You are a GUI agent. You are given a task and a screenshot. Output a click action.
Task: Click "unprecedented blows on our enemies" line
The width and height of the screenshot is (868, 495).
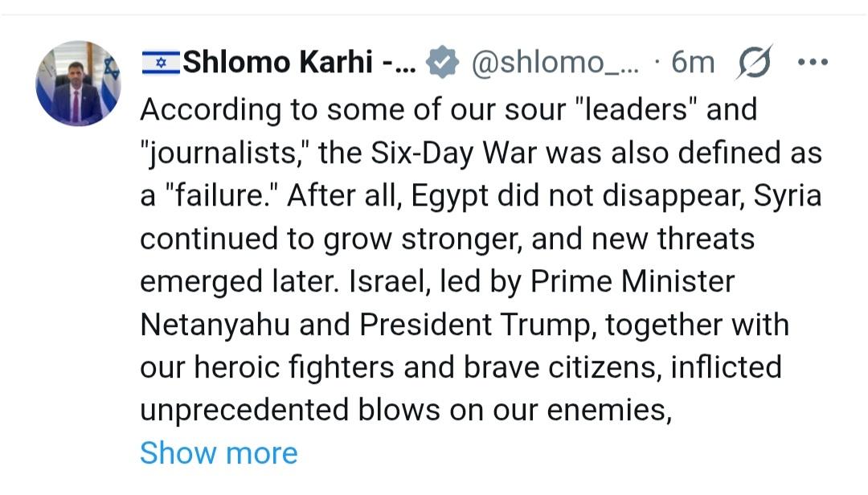405,411
